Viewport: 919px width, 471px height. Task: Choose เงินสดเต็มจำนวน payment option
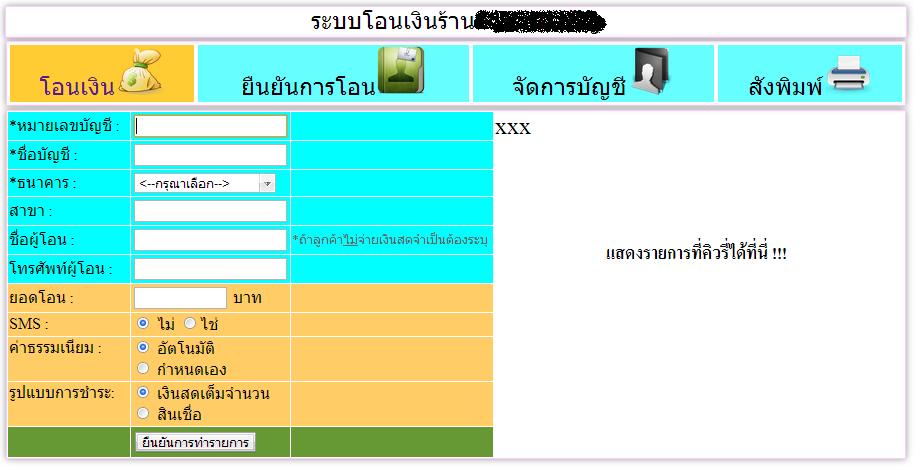coord(143,392)
